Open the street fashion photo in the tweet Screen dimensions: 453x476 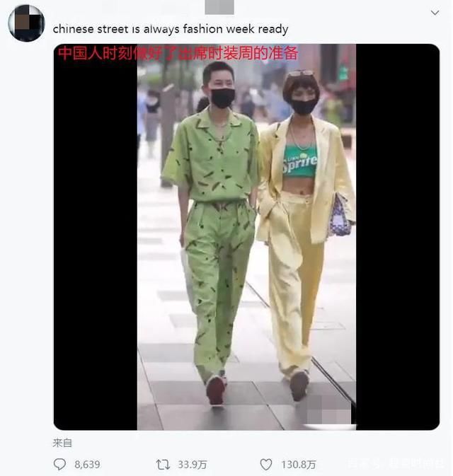246,237
